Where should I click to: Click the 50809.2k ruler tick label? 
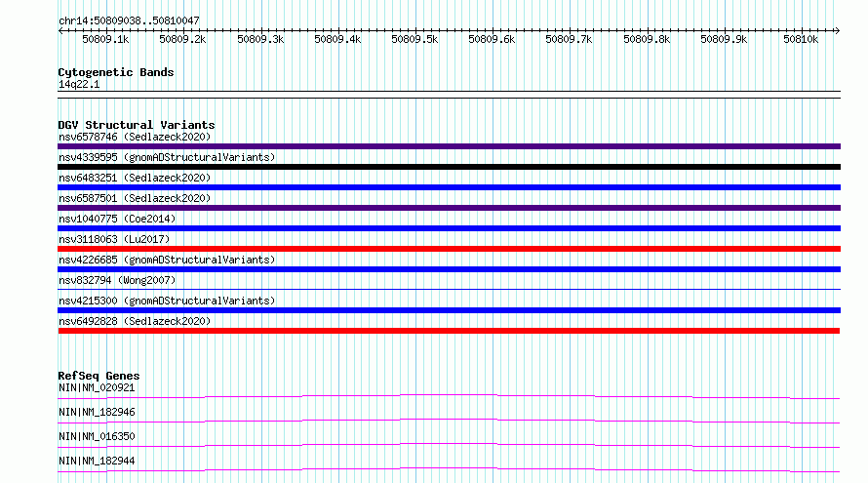[182, 39]
